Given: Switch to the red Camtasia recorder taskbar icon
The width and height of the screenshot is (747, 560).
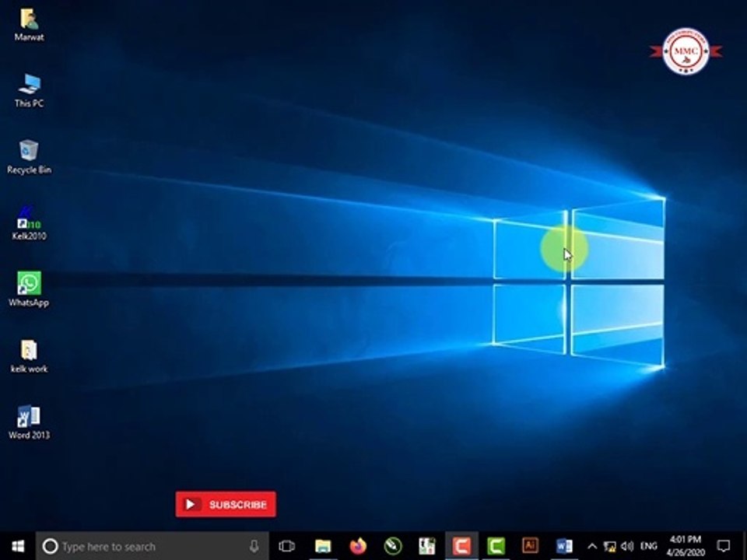Looking at the screenshot, I should click(461, 546).
